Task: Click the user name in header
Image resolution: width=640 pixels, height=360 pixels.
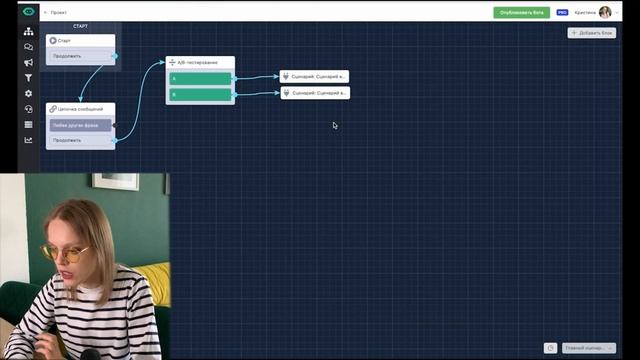Action: [585, 13]
